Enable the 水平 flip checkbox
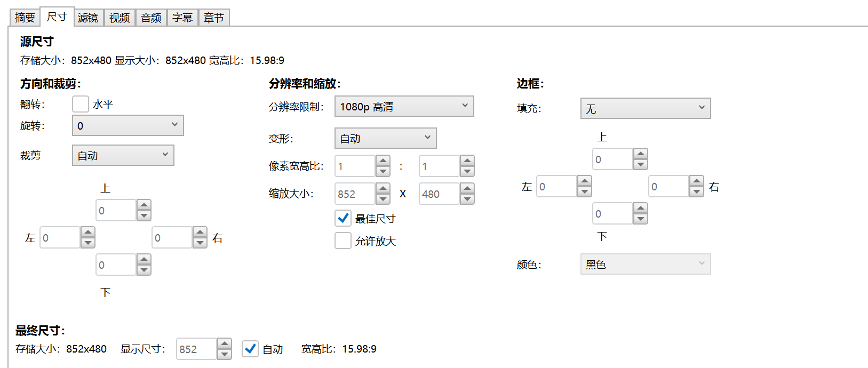This screenshot has height=368, width=868. click(x=81, y=104)
